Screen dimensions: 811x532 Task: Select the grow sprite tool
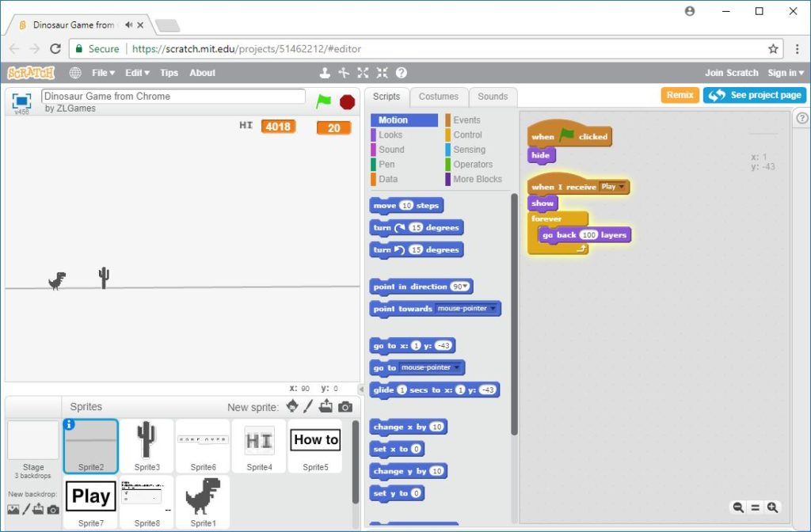click(x=362, y=72)
